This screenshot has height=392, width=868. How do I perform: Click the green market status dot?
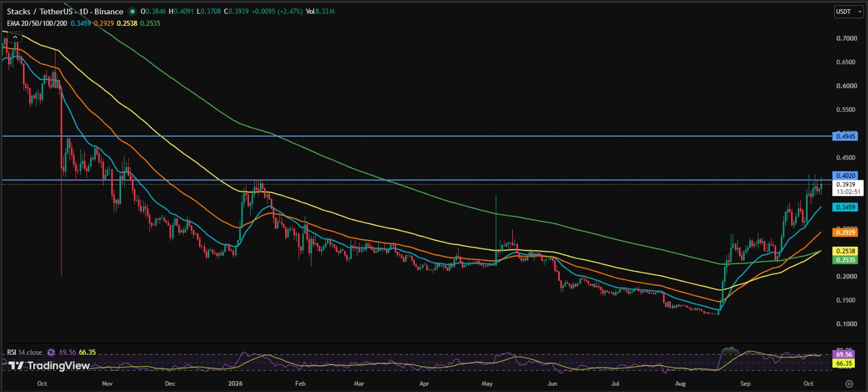(x=133, y=11)
